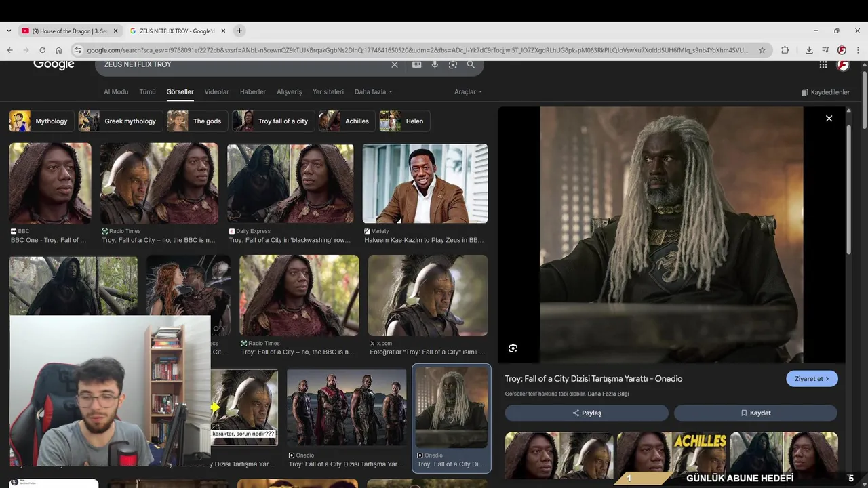Filter by Helen chip
This screenshot has height=488, width=868.
pyautogui.click(x=405, y=121)
